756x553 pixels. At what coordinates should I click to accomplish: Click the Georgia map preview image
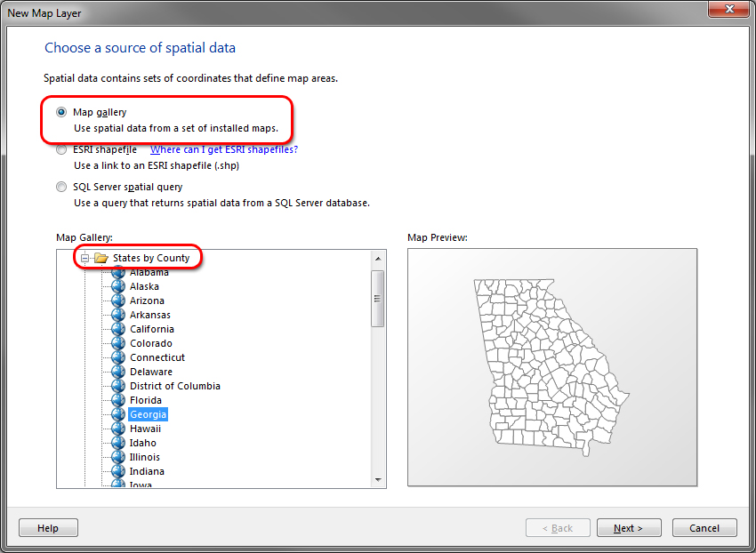click(x=551, y=366)
